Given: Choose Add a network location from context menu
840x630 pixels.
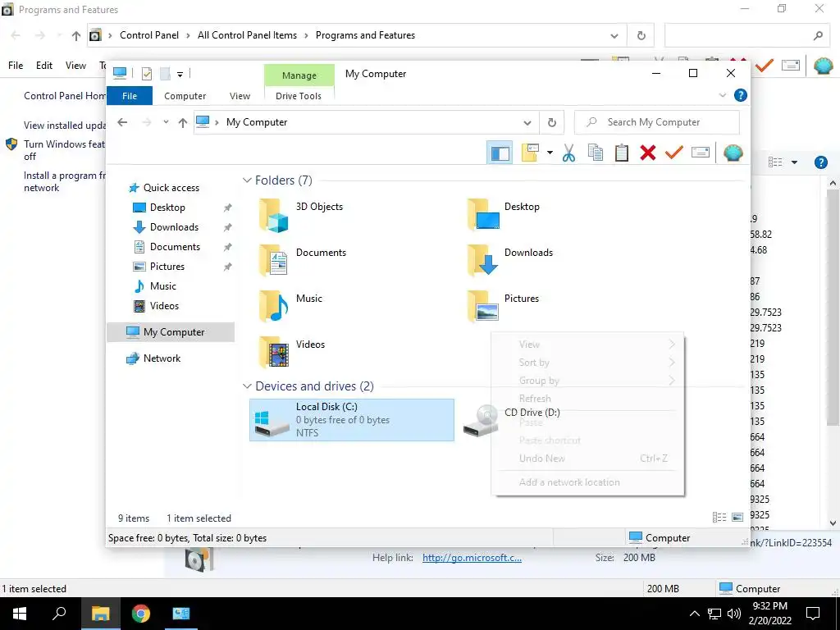Looking at the screenshot, I should click(569, 482).
